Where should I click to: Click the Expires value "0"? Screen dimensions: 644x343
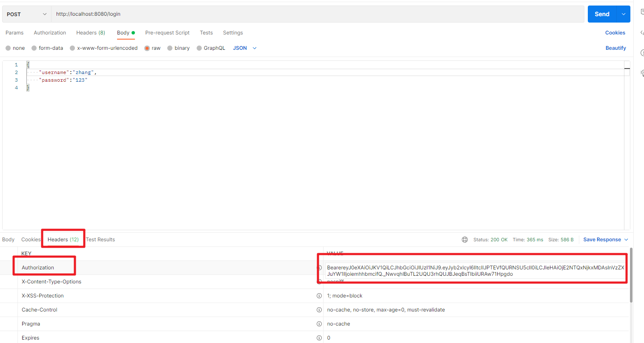[329, 338]
